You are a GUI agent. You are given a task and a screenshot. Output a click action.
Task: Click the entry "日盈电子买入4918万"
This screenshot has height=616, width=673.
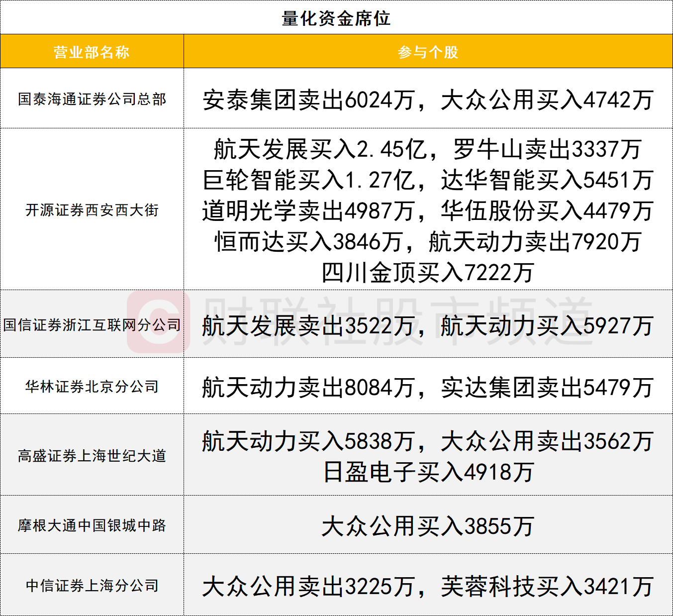pos(428,472)
